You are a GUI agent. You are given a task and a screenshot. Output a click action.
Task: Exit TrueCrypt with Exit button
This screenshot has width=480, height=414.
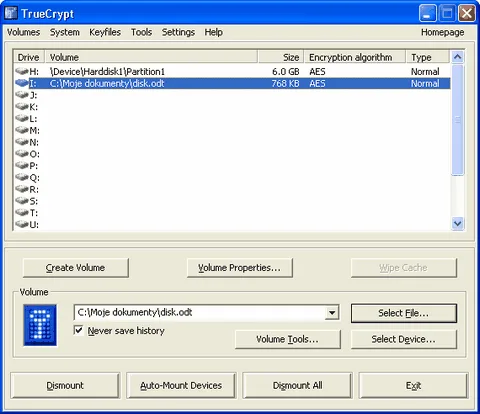coord(413,386)
